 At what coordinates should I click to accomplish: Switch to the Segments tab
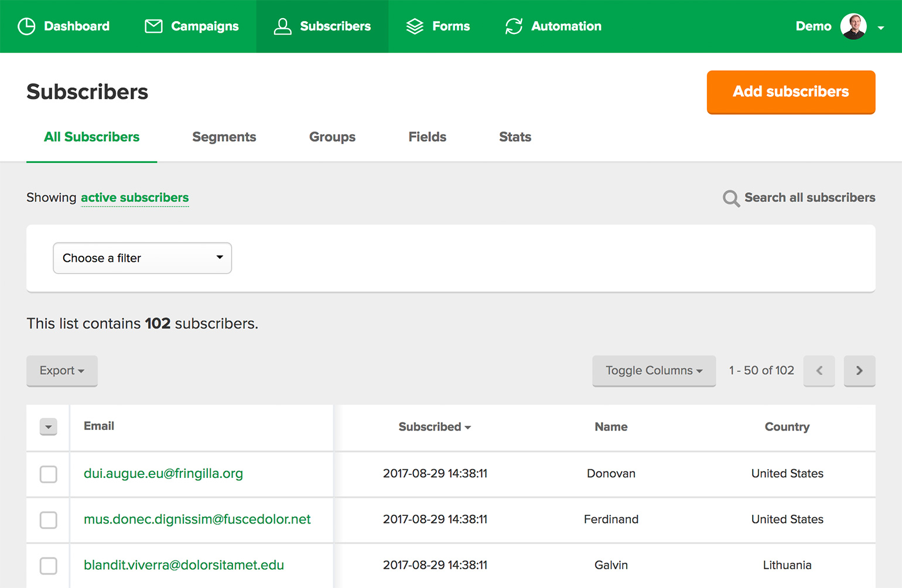click(x=224, y=137)
